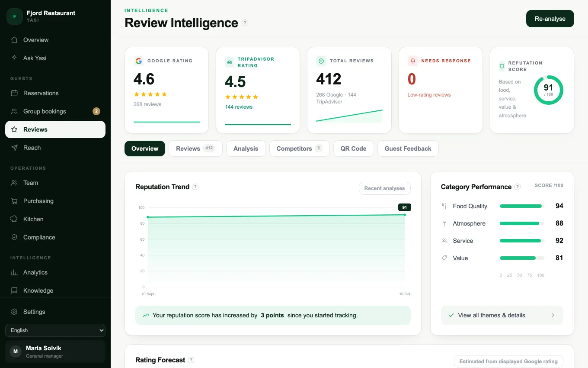The width and height of the screenshot is (588, 368).
Task: Open Maria Solvik user profile menu
Action: [55, 352]
